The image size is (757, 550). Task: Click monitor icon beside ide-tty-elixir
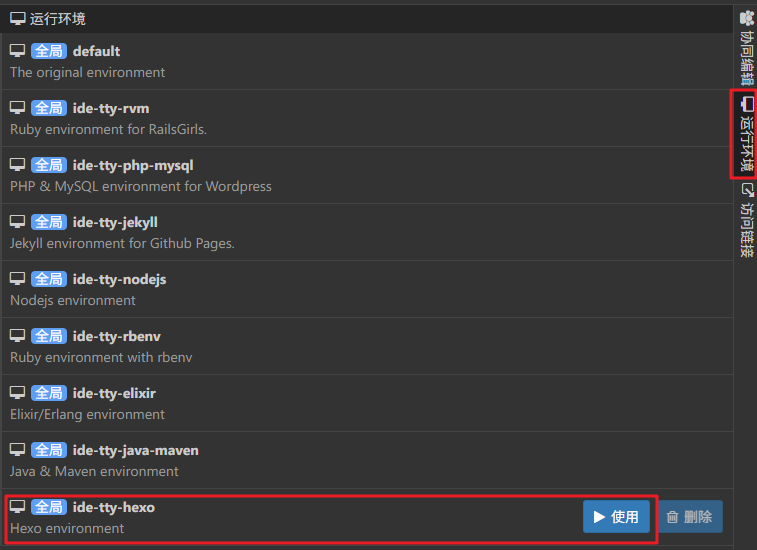[18, 393]
